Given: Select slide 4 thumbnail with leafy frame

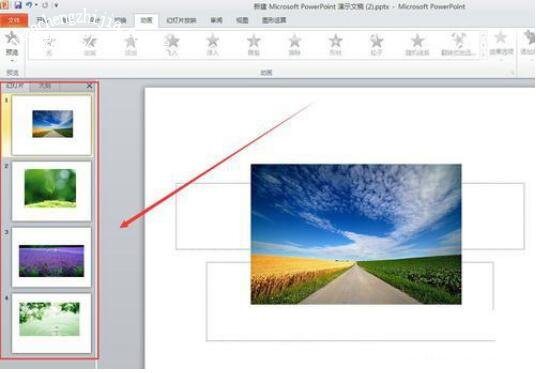Looking at the screenshot, I should point(52,323).
